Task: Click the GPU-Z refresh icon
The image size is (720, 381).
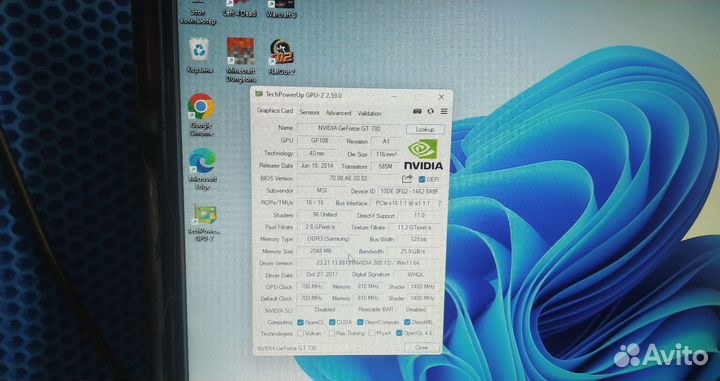Action: [431, 112]
